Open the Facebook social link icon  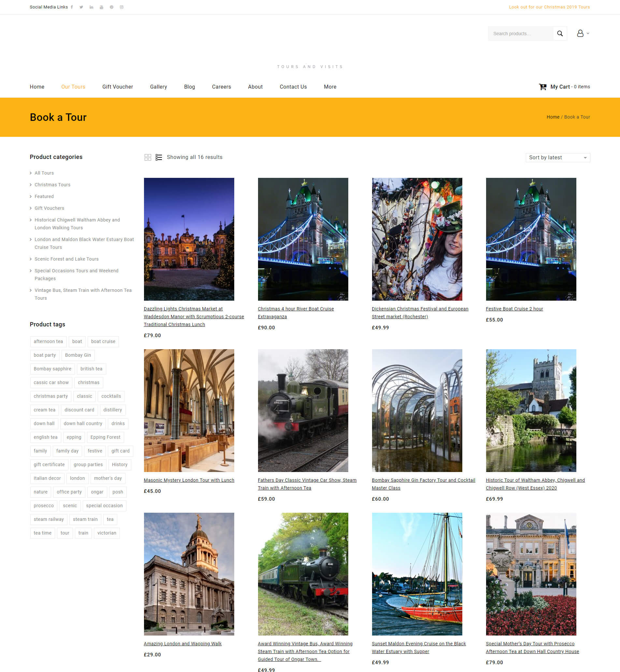pos(72,7)
